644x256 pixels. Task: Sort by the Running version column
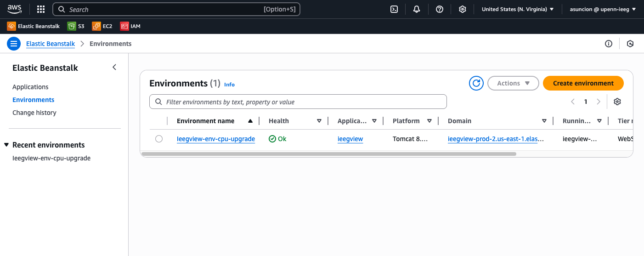(x=599, y=121)
